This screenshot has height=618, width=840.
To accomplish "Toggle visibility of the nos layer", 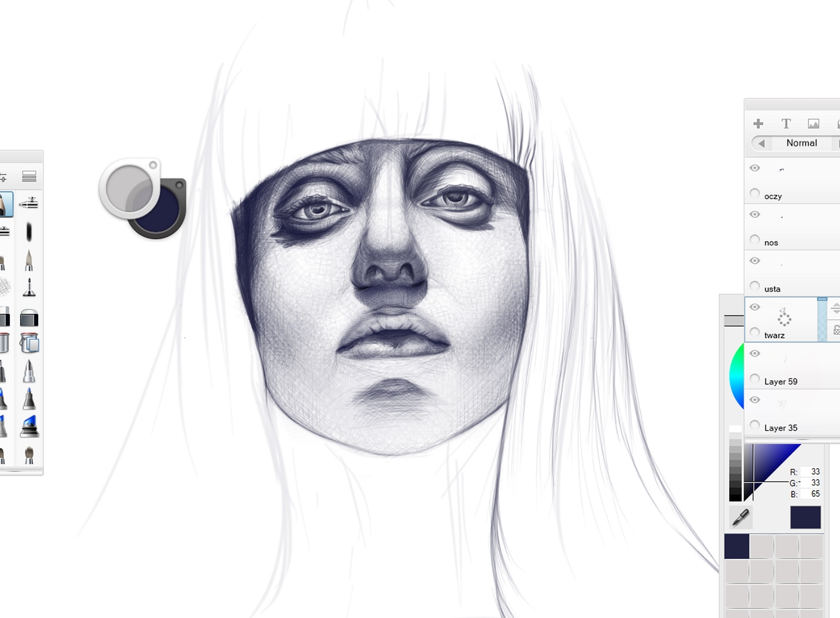I will coord(755,215).
